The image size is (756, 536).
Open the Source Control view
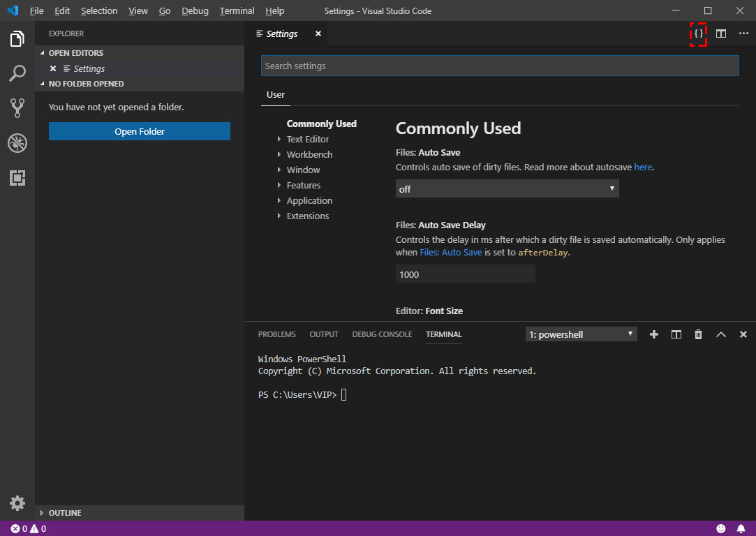[x=17, y=108]
